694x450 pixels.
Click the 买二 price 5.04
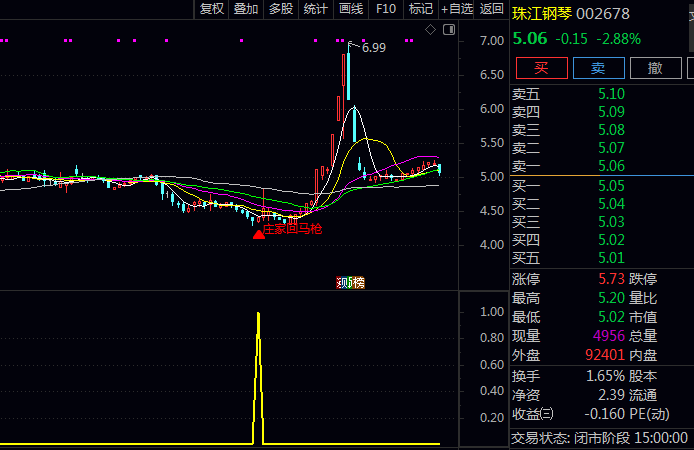[611, 204]
